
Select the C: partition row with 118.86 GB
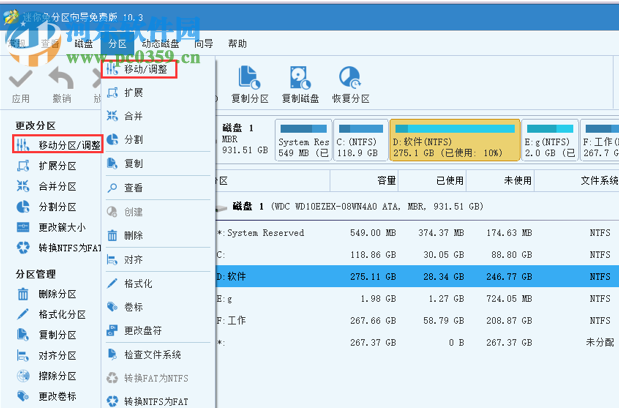click(x=417, y=255)
